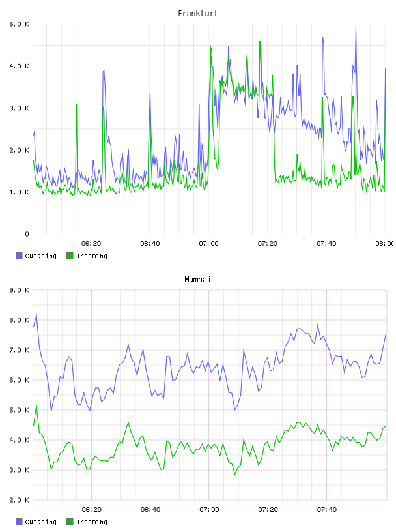The image size is (396, 532).
Task: Click the 06:40 time label in Frankfurt
Action: [150, 244]
